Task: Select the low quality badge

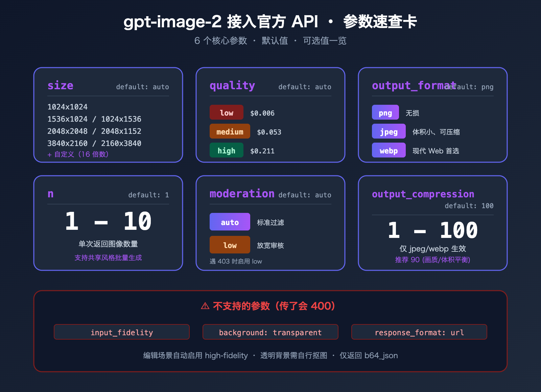Action: (x=226, y=113)
